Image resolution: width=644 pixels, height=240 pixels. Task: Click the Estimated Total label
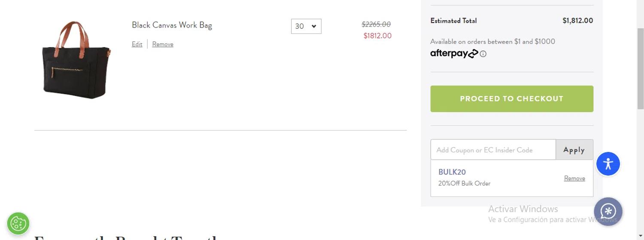(453, 21)
